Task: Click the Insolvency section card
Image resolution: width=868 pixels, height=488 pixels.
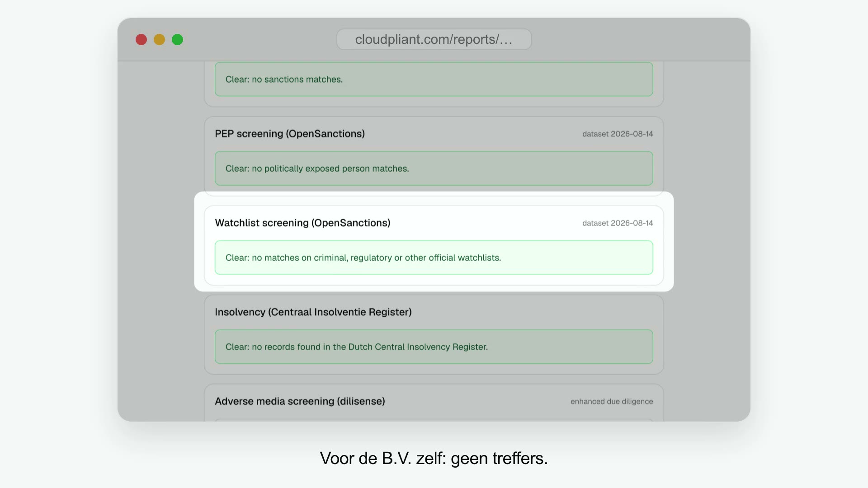Action: click(434, 334)
